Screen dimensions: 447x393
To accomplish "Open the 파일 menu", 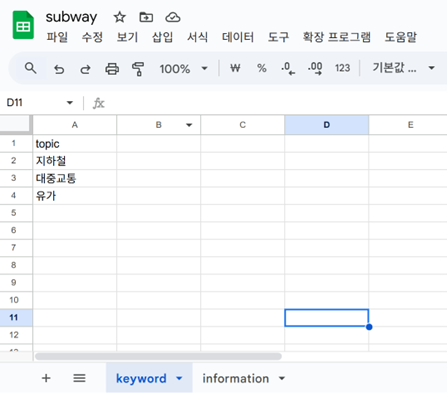I will coord(57,37).
